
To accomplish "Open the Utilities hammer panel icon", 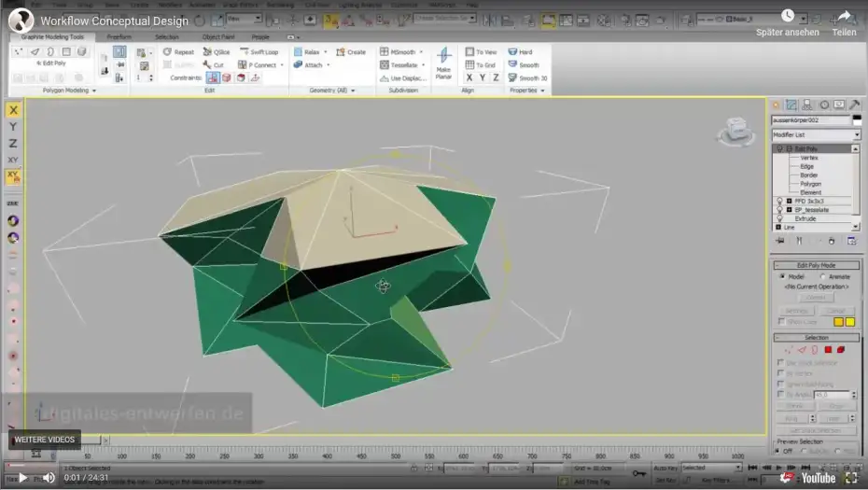I will (855, 105).
